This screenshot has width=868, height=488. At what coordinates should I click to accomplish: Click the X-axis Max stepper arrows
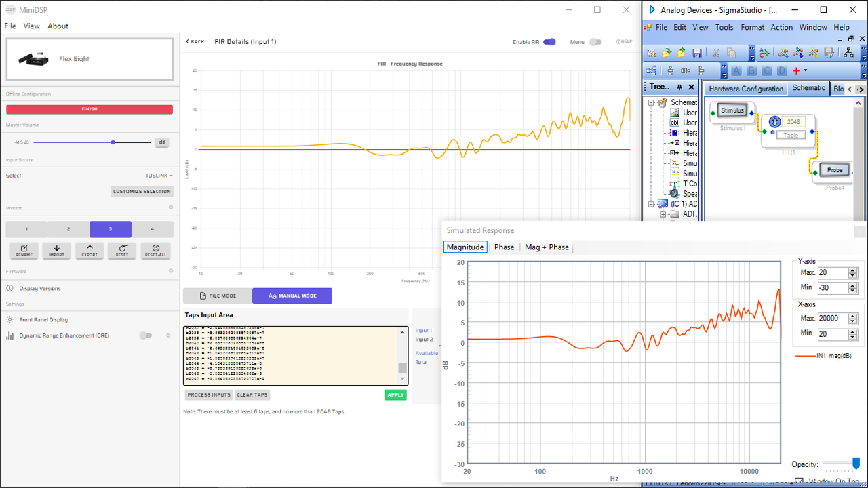[852, 319]
